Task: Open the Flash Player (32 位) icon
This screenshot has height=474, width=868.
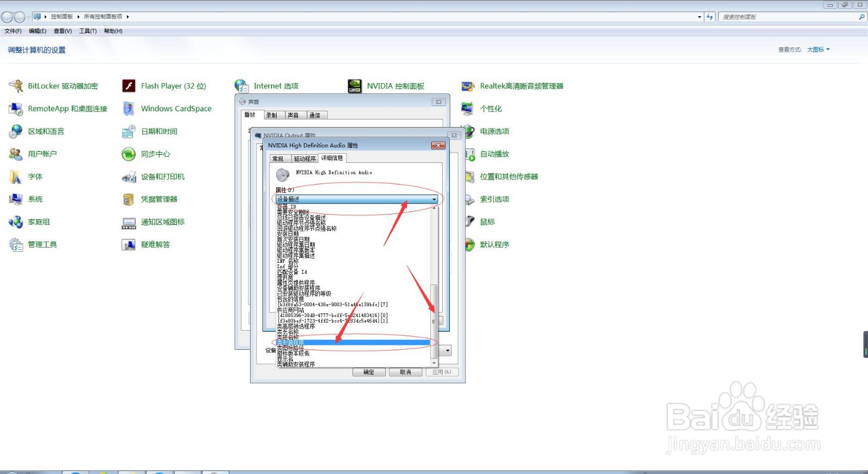Action: pos(129,86)
